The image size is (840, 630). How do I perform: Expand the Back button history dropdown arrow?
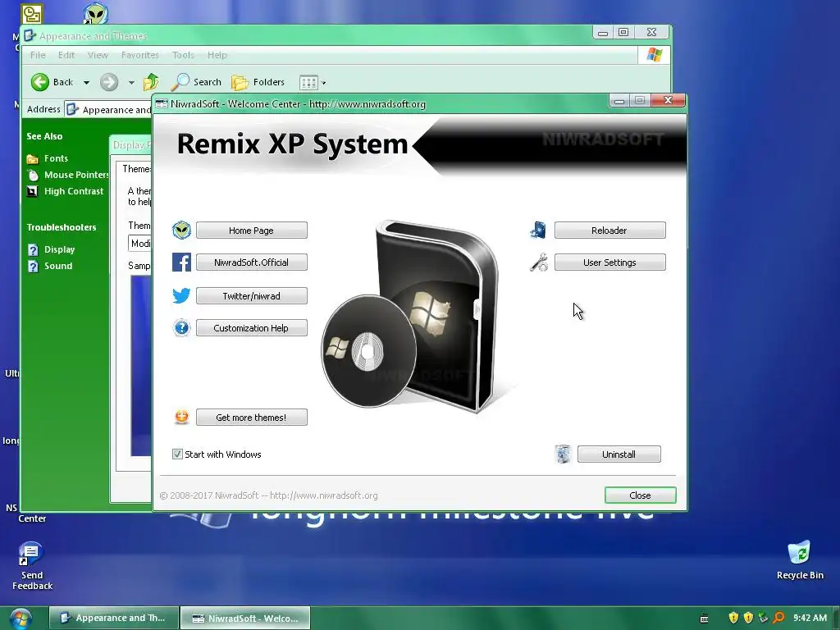86,83
